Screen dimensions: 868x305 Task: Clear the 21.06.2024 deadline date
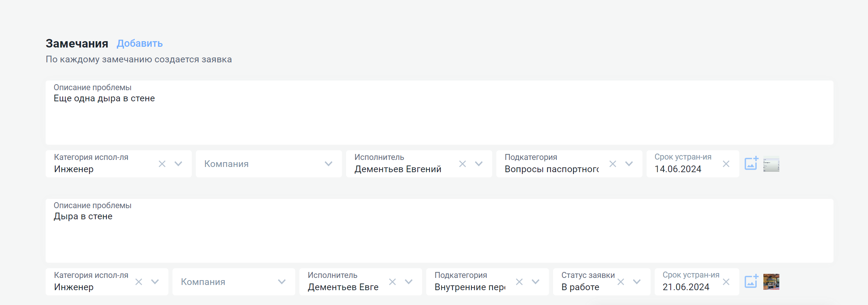coord(726,282)
